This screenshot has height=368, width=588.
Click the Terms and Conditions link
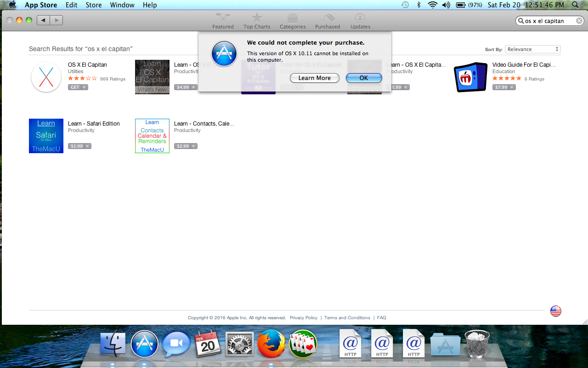tap(347, 318)
